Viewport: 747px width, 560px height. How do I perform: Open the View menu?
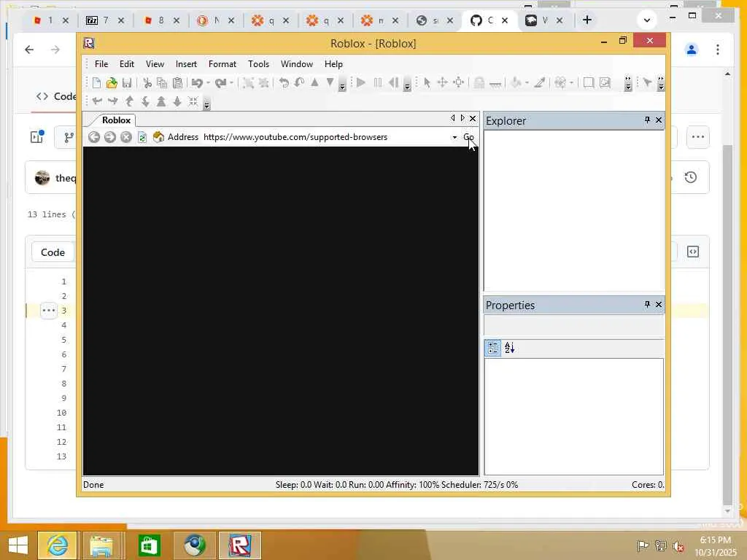(x=155, y=64)
